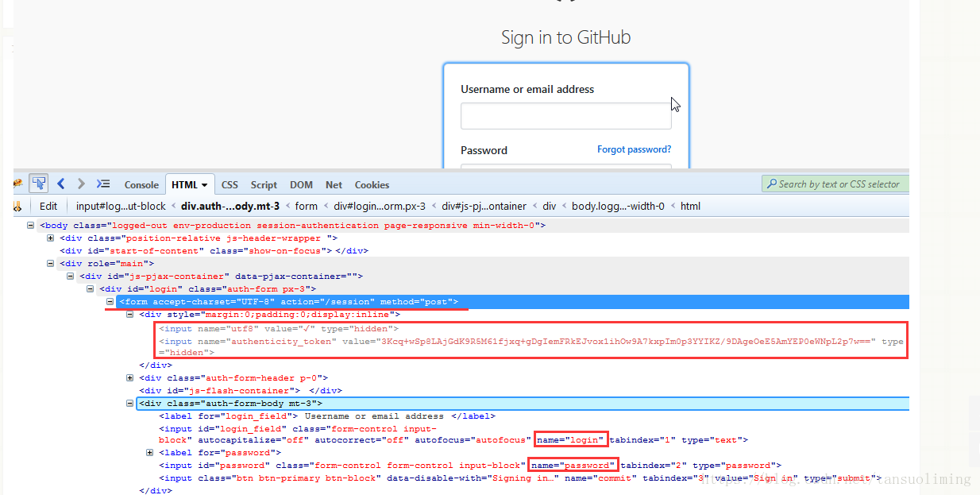Click the Firebug bug icon
The width and height of the screenshot is (980, 495).
click(17, 184)
